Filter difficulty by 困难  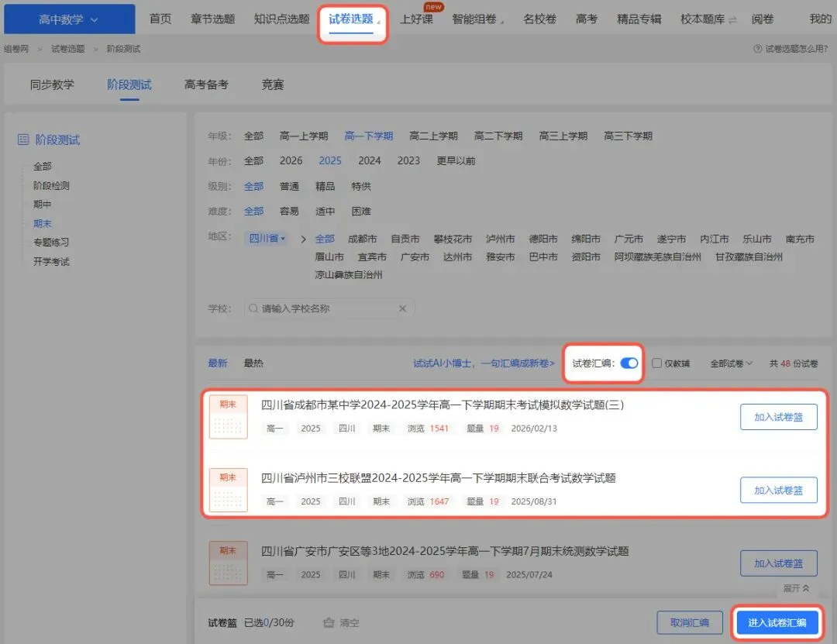361,211
